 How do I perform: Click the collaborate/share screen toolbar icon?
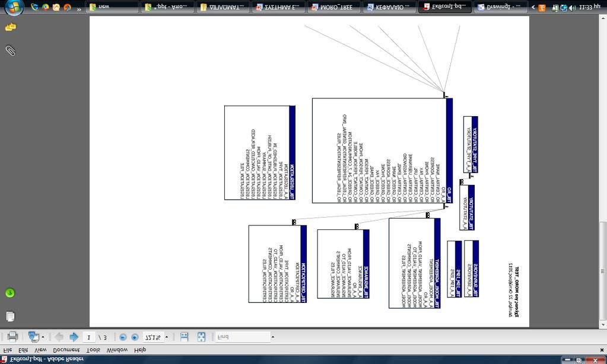[x=34, y=337]
